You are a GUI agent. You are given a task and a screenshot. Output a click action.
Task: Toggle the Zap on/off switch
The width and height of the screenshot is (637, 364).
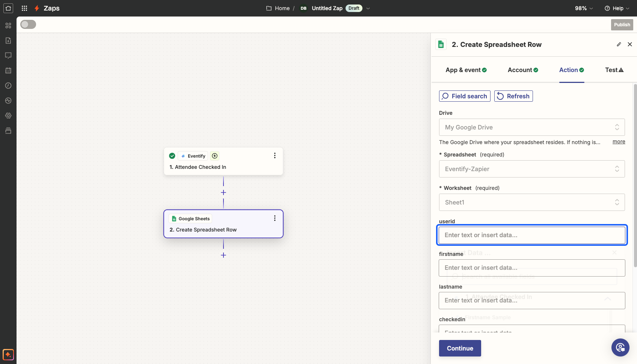pyautogui.click(x=28, y=24)
